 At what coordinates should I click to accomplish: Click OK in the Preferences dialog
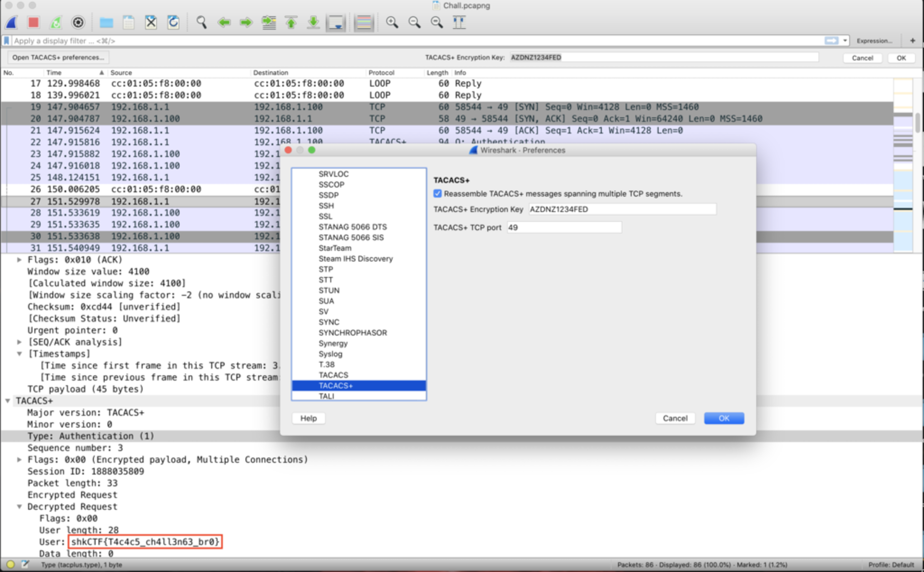point(724,418)
